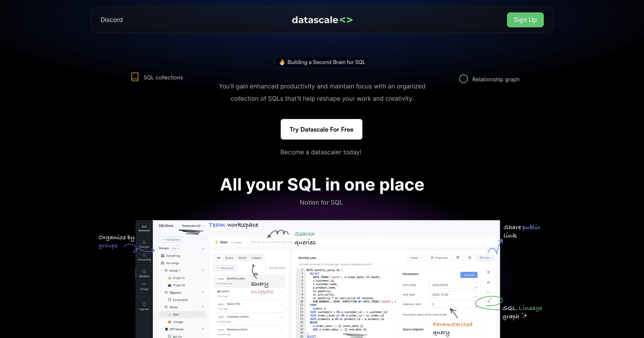Open the Lineage panel icon
The width and height of the screenshot is (644, 338).
pos(144,284)
